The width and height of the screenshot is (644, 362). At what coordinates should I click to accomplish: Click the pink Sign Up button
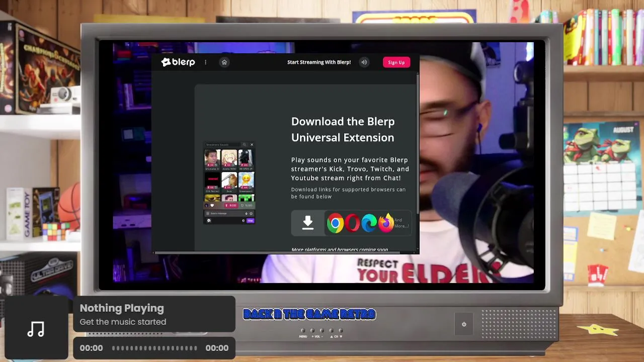(396, 62)
